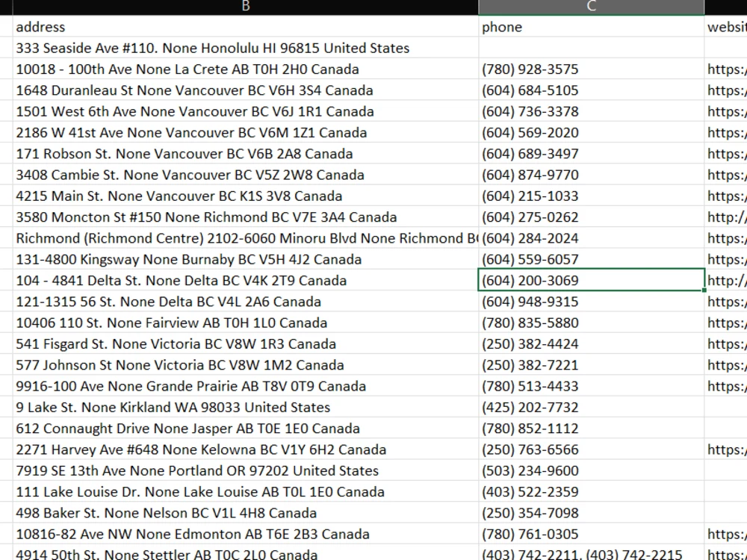
Task: Select phone cell (780) 761-0305
Action: pyautogui.click(x=591, y=533)
